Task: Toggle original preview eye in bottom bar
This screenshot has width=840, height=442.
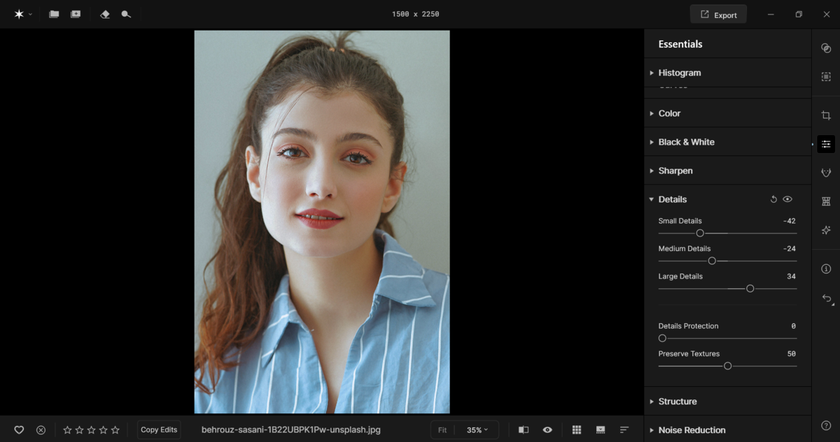Action: click(x=547, y=430)
